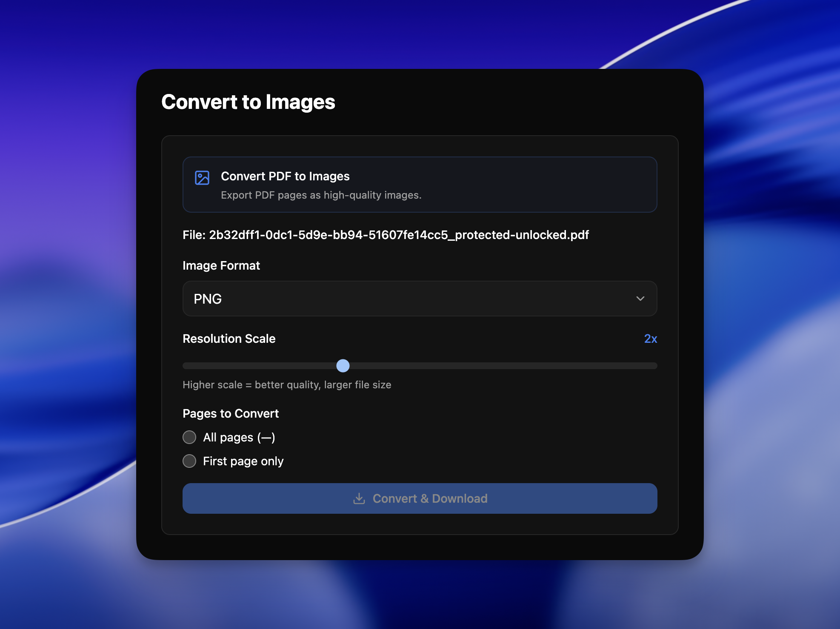Click the picture icon next to Convert PDF to Images
The image size is (840, 629).
pos(202,178)
